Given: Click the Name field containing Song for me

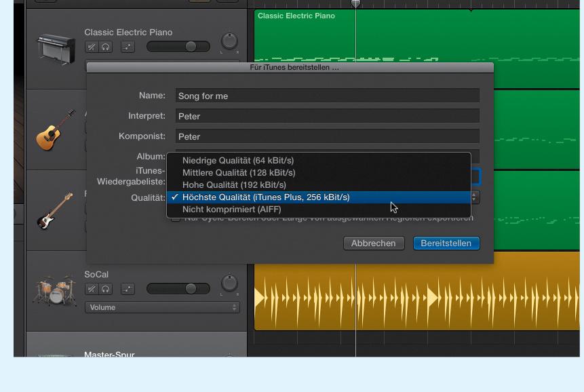Looking at the screenshot, I should (327, 96).
